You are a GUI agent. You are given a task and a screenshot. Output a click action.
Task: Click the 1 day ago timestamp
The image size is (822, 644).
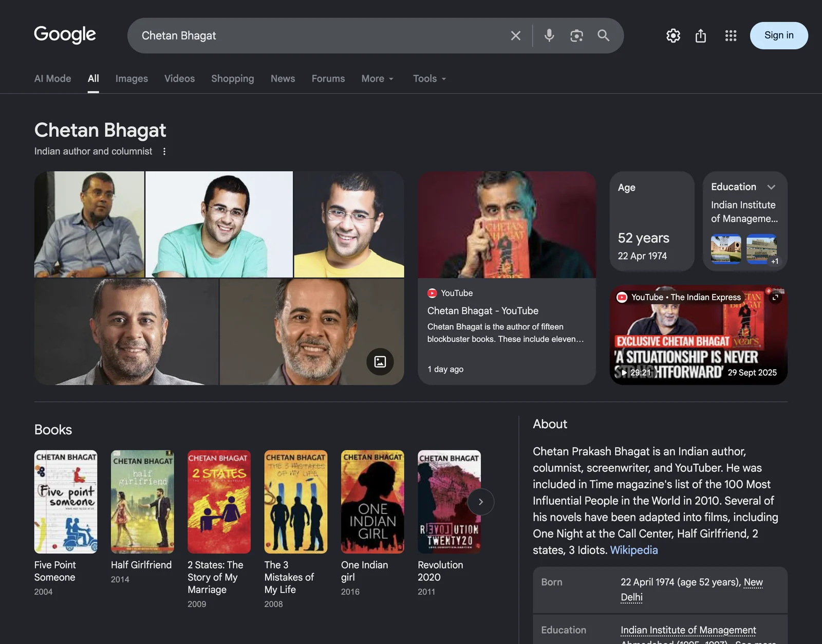445,369
